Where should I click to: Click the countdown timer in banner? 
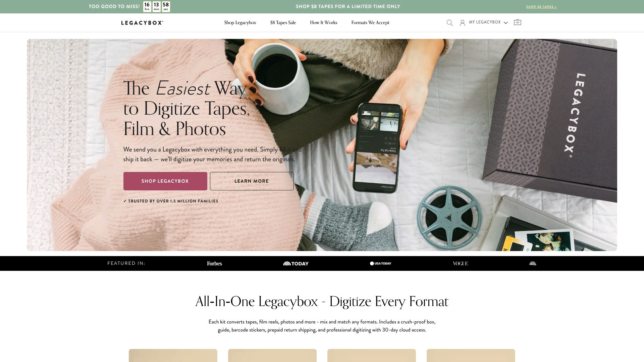point(157,7)
